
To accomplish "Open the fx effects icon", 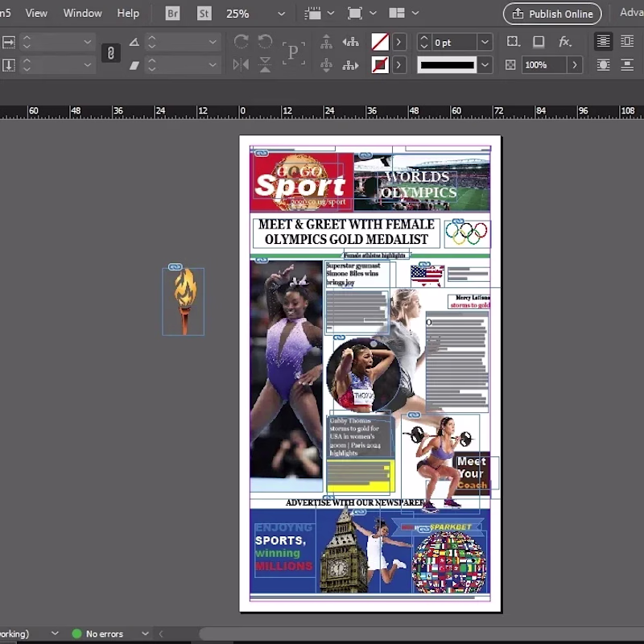I will pyautogui.click(x=565, y=42).
